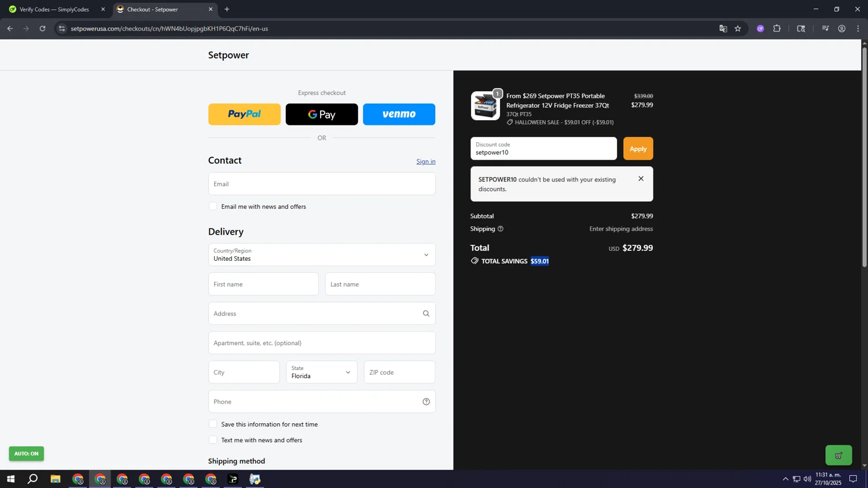Bookmark this page with star icon
868x488 pixels.
click(x=738, y=28)
